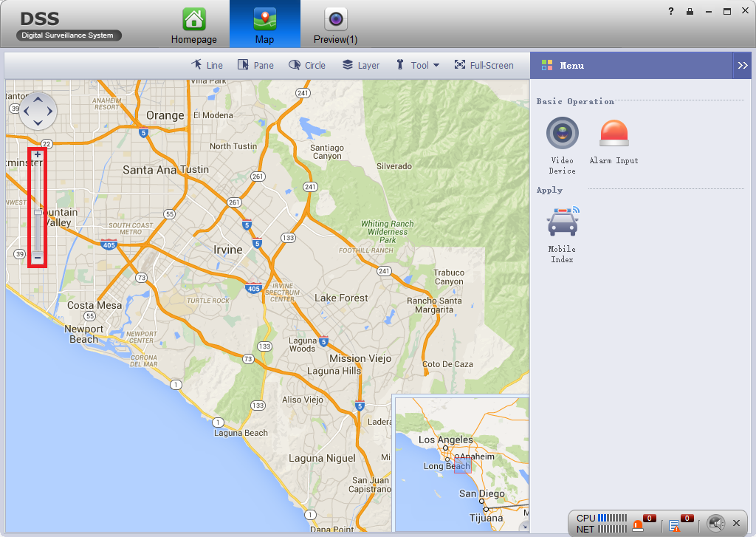The width and height of the screenshot is (756, 537).
Task: Select the Circle selection tool
Action: click(307, 65)
